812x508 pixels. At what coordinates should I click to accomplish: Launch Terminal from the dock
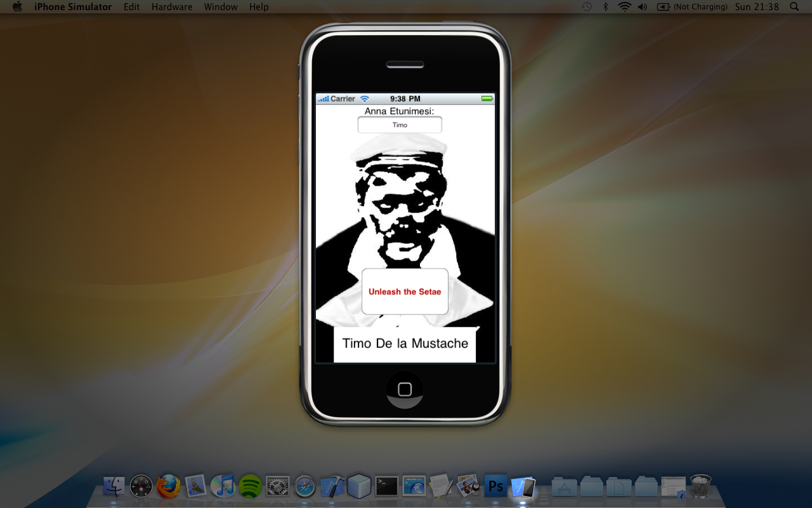click(x=386, y=486)
